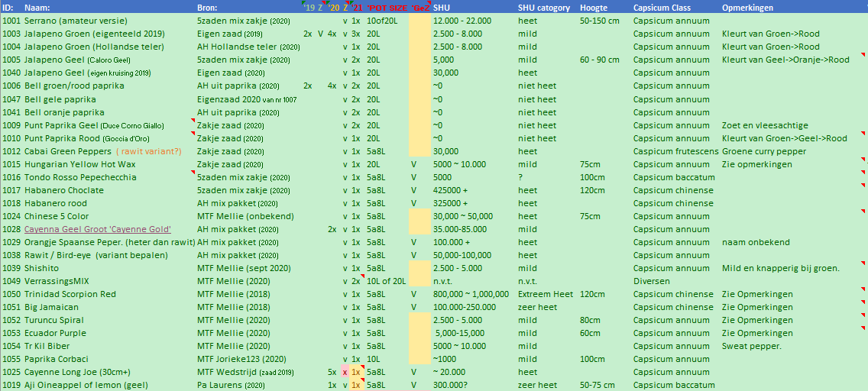Select the pink 'x' cell in Cayenne Long Joe row
The width and height of the screenshot is (868, 391).
pyautogui.click(x=345, y=372)
